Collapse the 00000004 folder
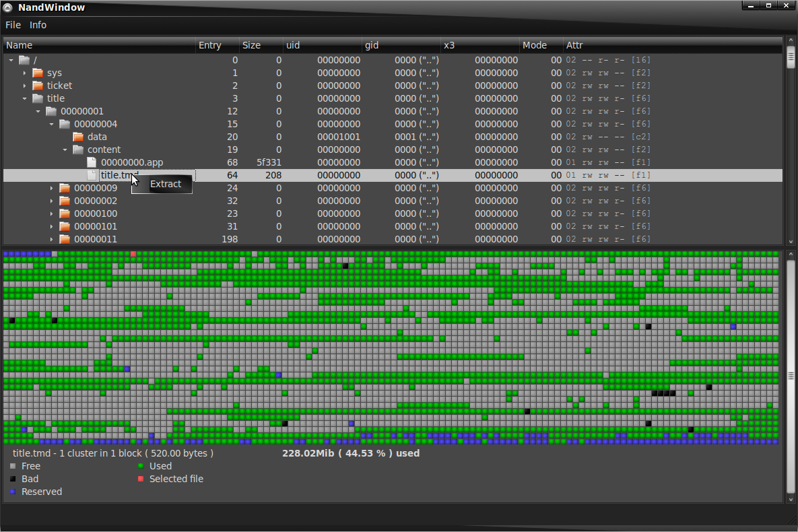Viewport: 798px width, 532px height. [x=51, y=124]
